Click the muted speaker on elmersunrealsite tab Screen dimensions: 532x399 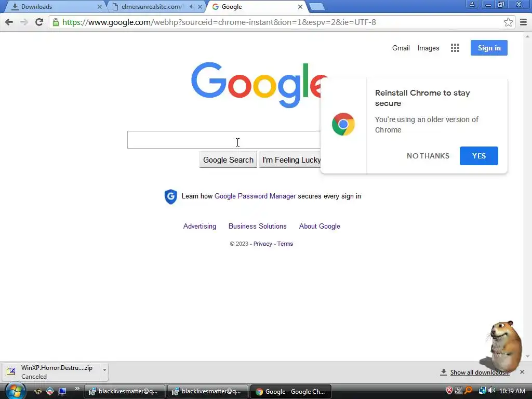192,6
